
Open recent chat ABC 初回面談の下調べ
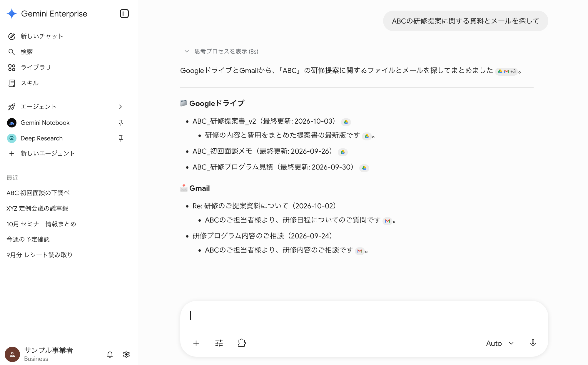point(38,193)
